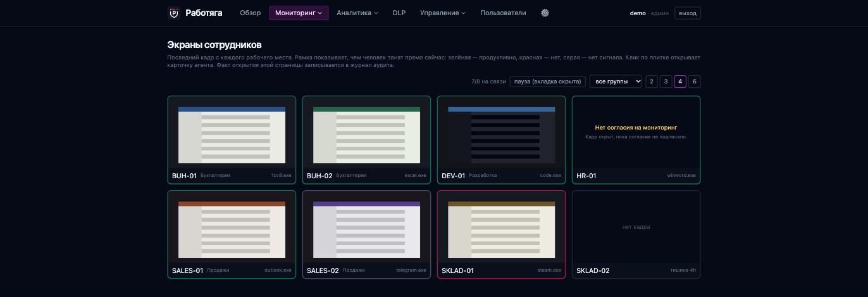Click the Бухгалтерия label on BUH-01
This screenshot has width=868, height=297.
pyautogui.click(x=215, y=176)
